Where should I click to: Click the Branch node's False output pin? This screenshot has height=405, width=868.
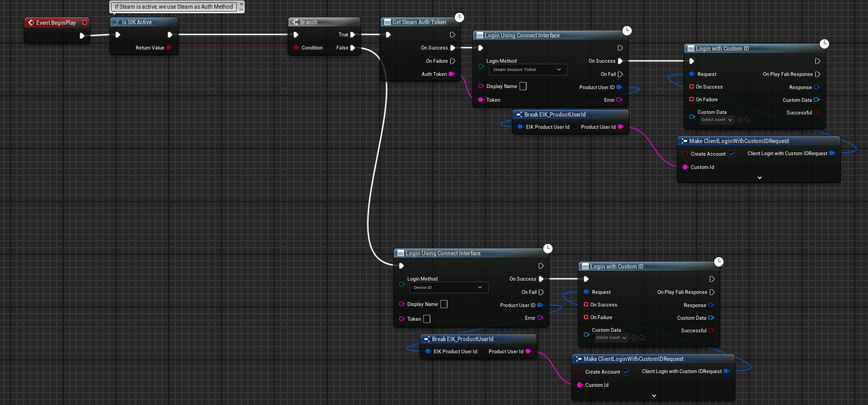pyautogui.click(x=352, y=48)
